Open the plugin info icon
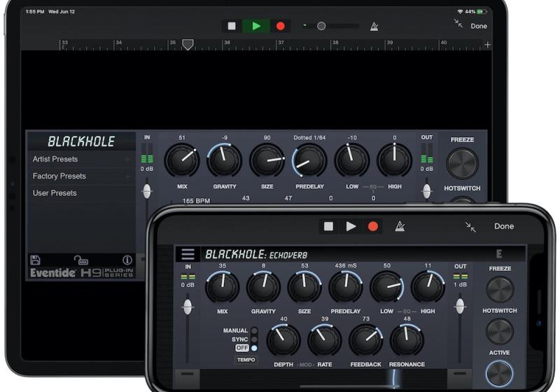This screenshot has height=392, width=560. click(127, 260)
